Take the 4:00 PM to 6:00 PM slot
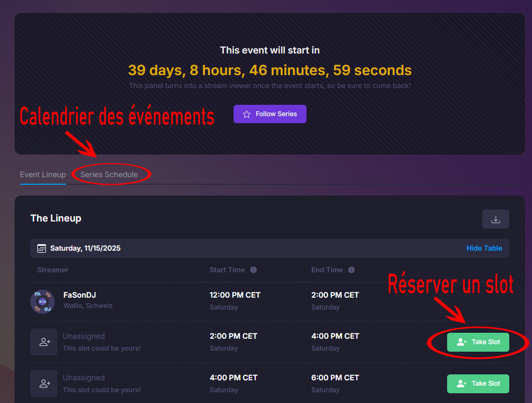This screenshot has width=532, height=403. [x=478, y=384]
